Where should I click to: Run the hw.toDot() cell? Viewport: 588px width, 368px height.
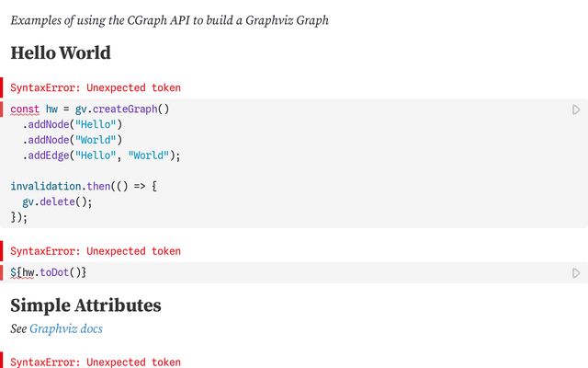pyautogui.click(x=576, y=273)
